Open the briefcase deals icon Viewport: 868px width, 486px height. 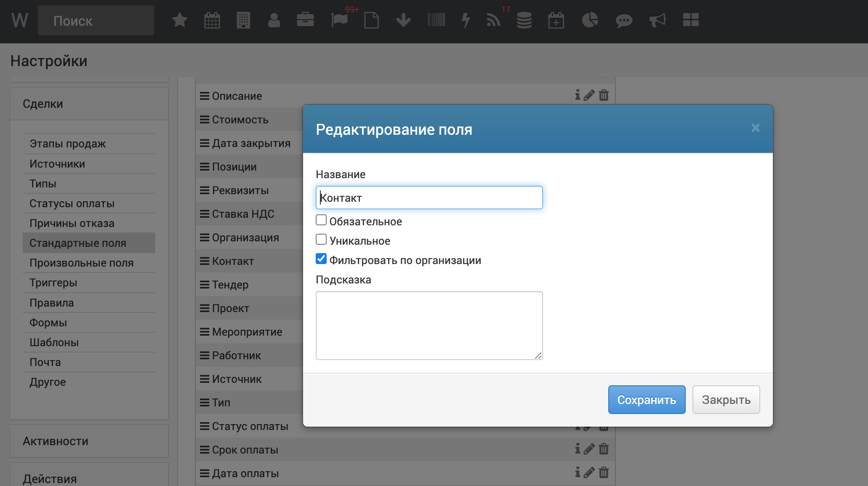(x=305, y=20)
